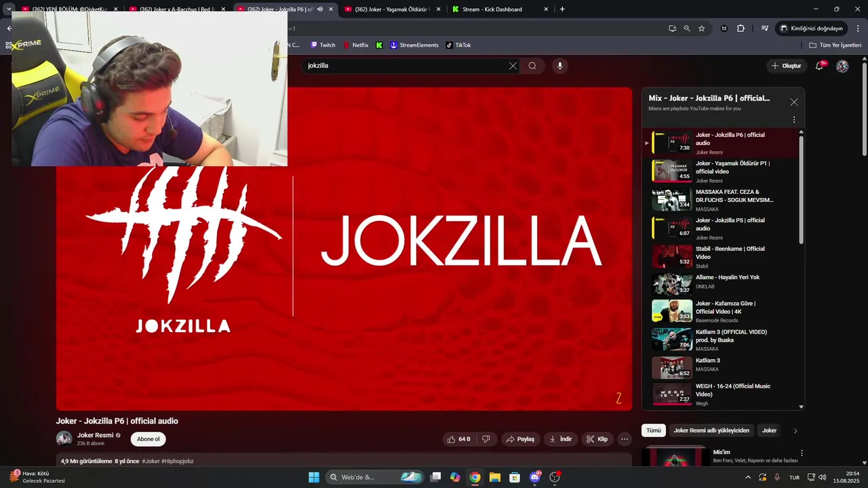The image size is (868, 488).
Task: Open Twitch bookmark
Action: 323,45
